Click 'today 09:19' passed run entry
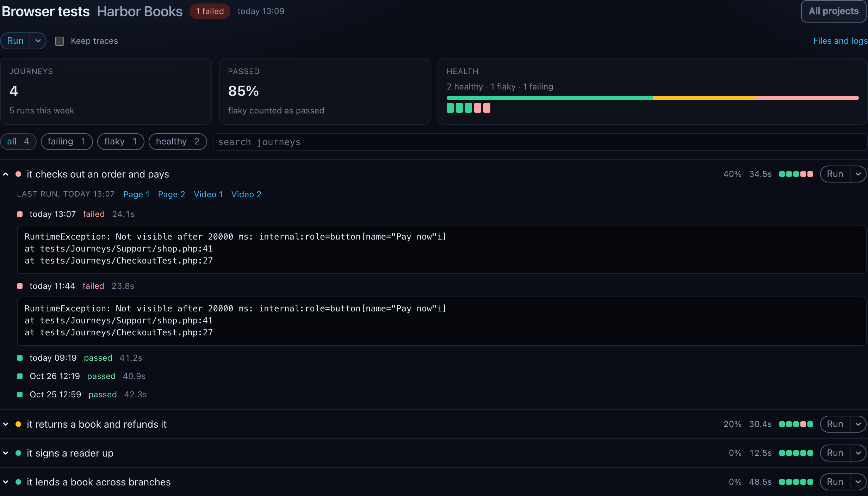Image resolution: width=868 pixels, height=496 pixels. (53, 358)
